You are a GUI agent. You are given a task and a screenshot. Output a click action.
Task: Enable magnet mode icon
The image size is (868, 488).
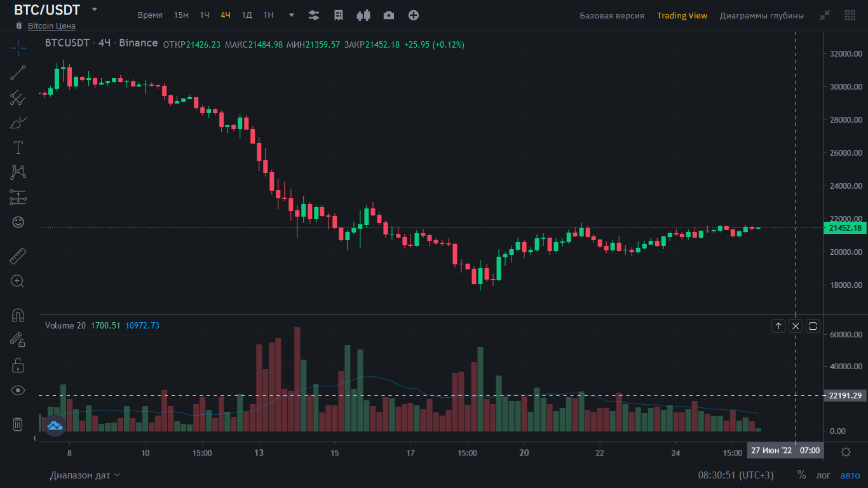point(18,315)
